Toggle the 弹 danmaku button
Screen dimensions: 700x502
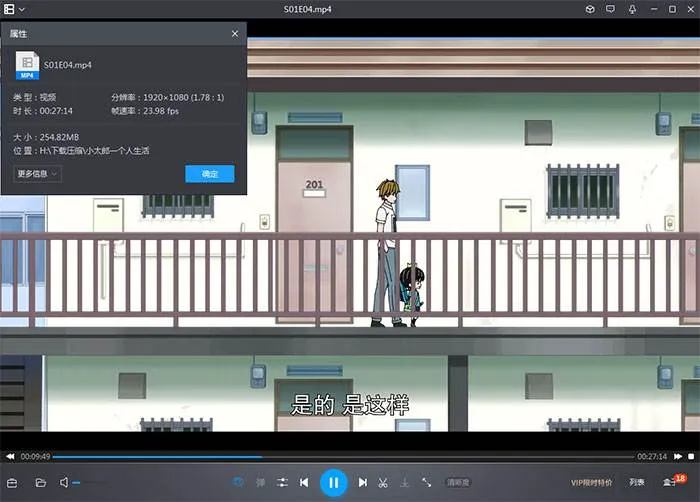coord(260,482)
